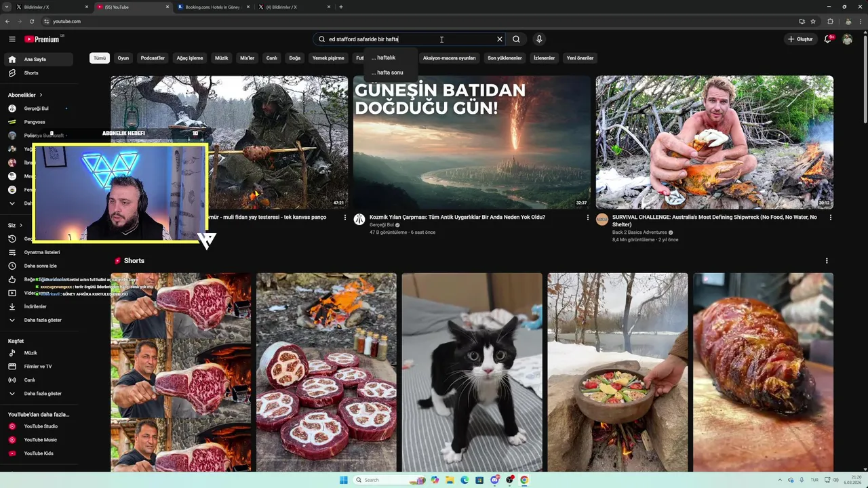The width and height of the screenshot is (868, 488).
Task: Select the Ağaç işleme filter chip
Action: point(190,58)
